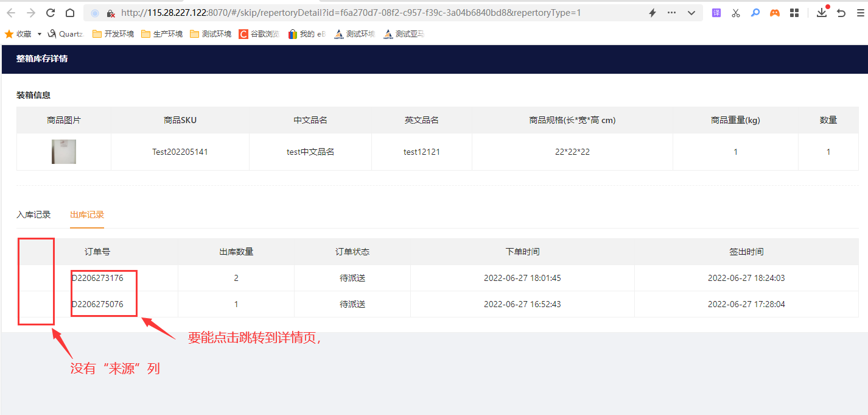The height and width of the screenshot is (415, 868).
Task: Expand the 收藏 favorites dropdown arrow
Action: (40, 34)
